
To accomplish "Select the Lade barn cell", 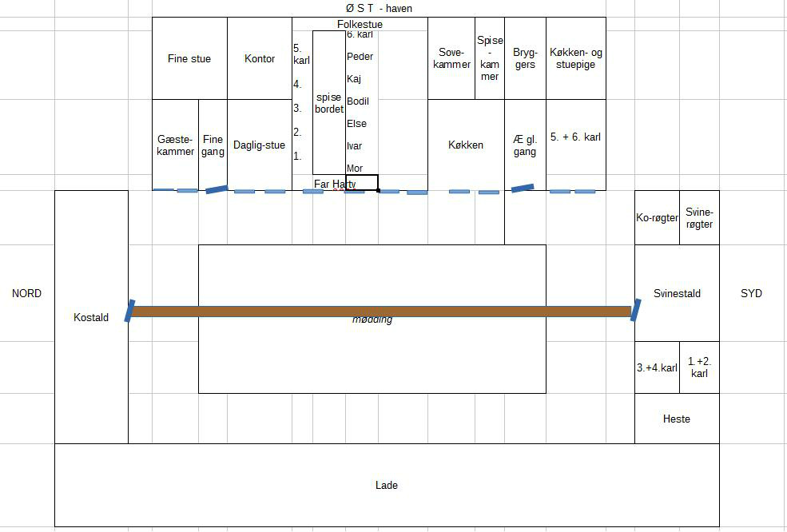I will pos(387,486).
